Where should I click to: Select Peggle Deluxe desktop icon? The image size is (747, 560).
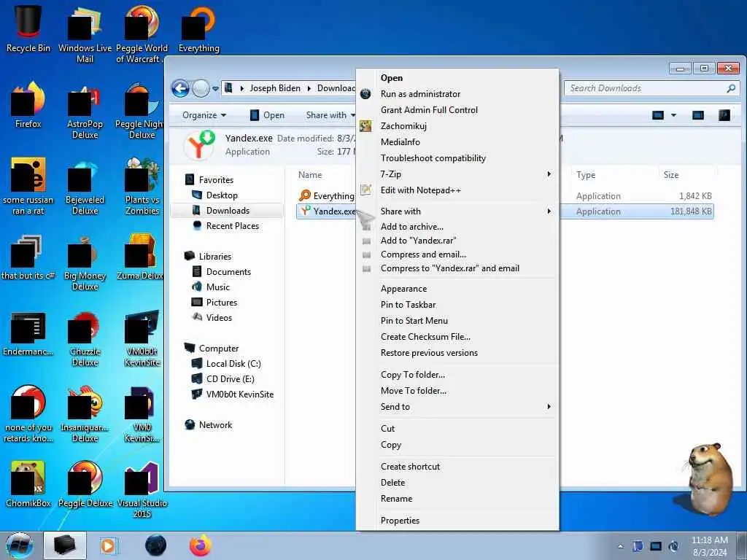(x=85, y=484)
